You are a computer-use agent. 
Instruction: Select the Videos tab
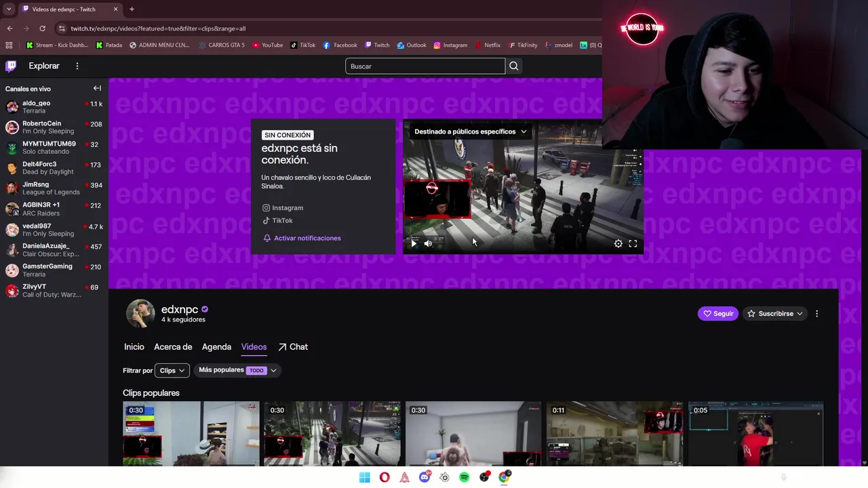[254, 346]
